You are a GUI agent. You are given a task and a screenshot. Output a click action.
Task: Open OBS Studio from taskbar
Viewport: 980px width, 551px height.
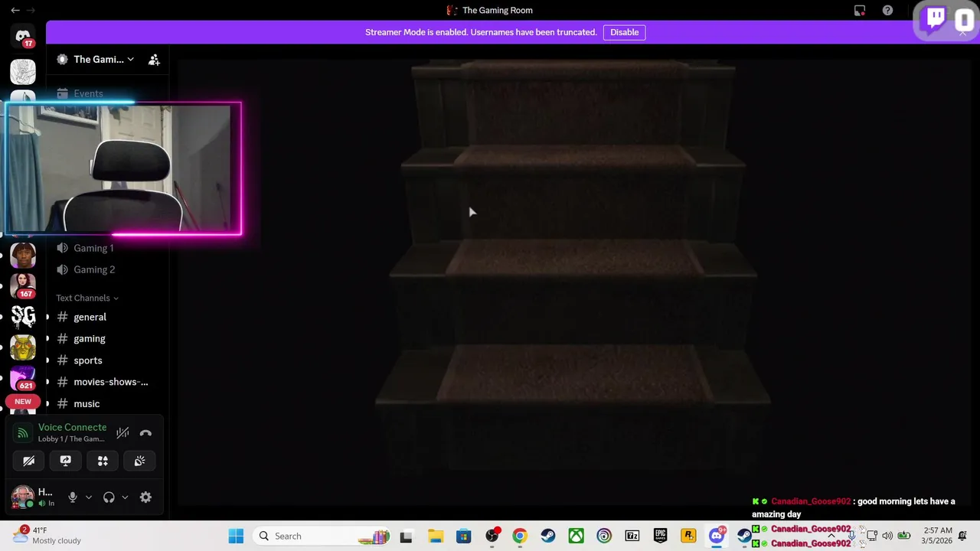[492, 536]
